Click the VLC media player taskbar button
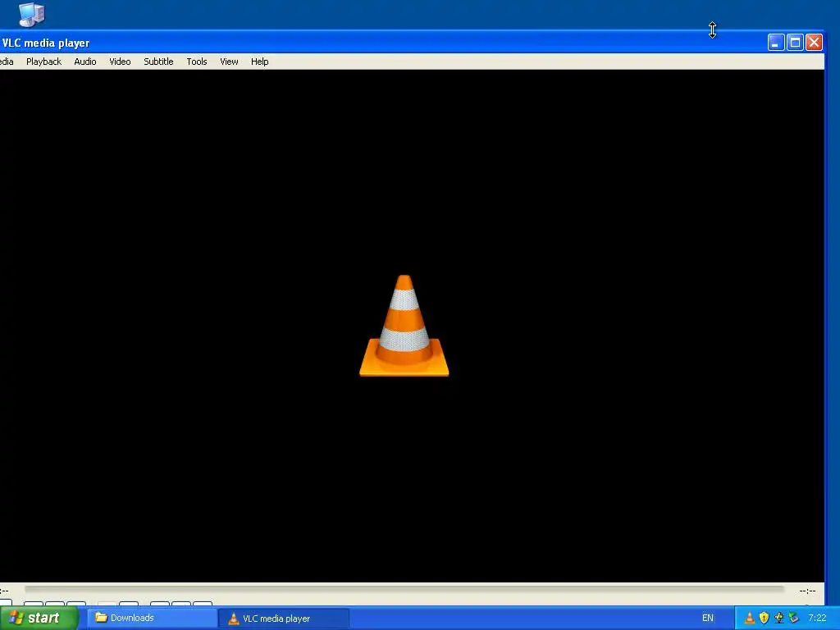Screen dimensions: 840x630 click(x=284, y=619)
